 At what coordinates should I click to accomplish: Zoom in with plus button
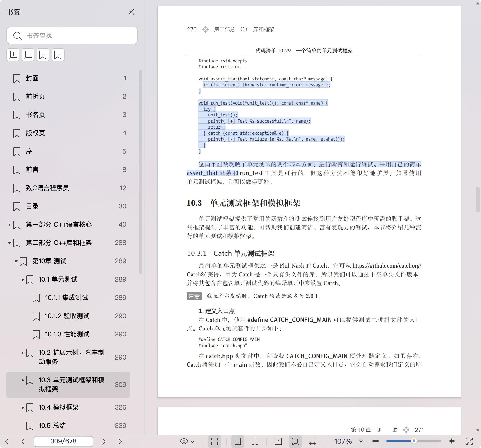pyautogui.click(x=452, y=441)
